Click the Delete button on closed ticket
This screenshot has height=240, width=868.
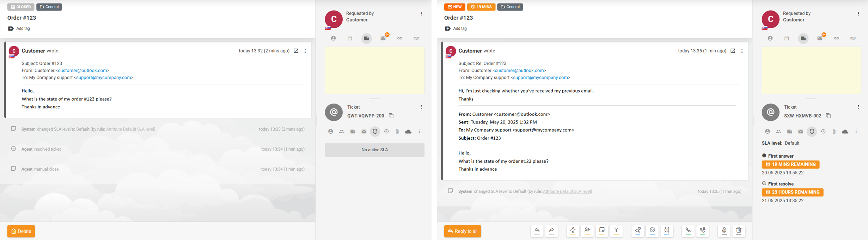coord(21,231)
